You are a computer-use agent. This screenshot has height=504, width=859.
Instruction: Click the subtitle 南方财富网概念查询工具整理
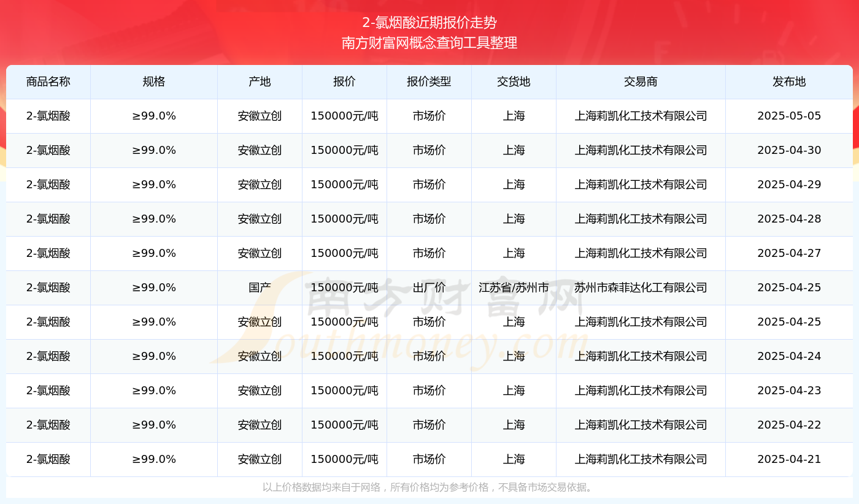pos(429,43)
